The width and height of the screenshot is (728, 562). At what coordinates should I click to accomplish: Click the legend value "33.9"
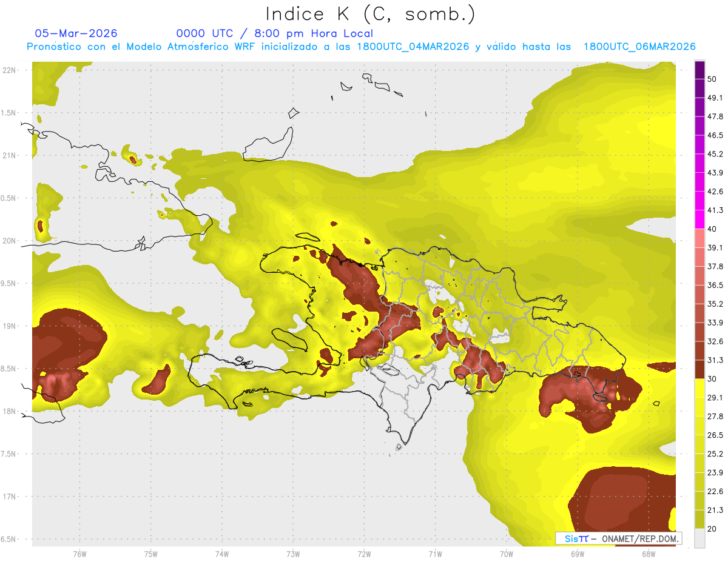coord(715,323)
